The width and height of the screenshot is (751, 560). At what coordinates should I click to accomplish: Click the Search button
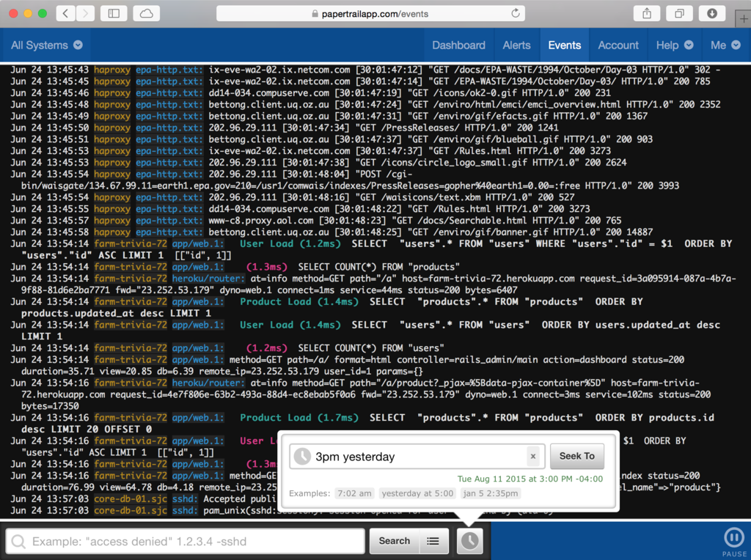[394, 541]
